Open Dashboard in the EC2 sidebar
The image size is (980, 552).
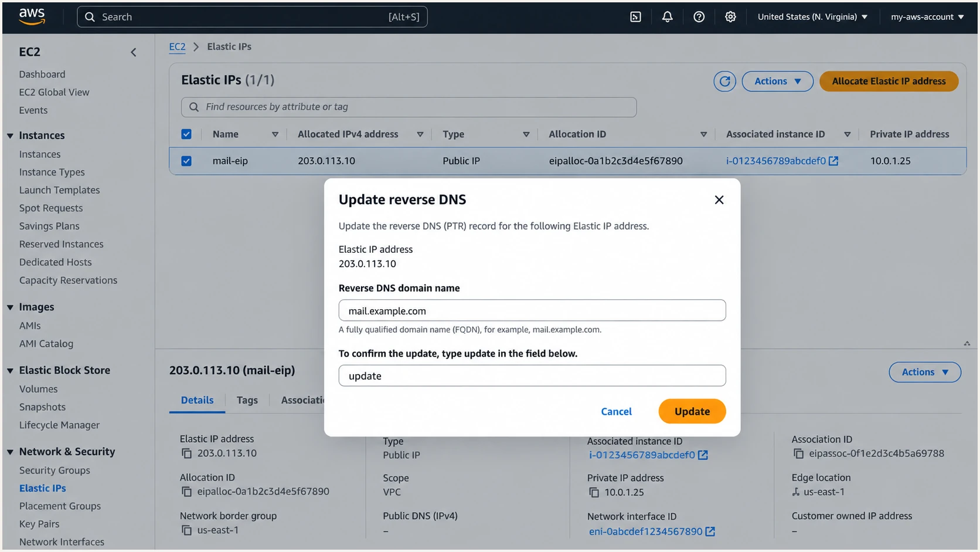point(42,74)
